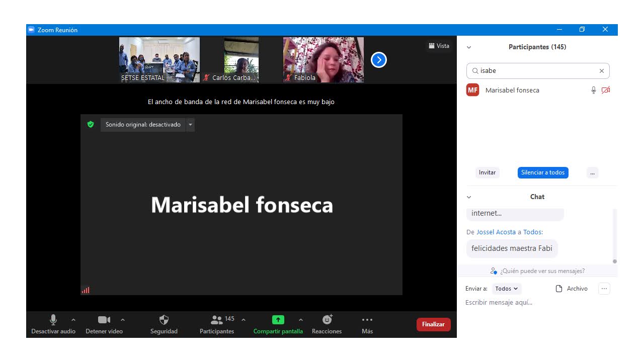This screenshot has width=644, height=362.
Task: Stop camera with Detener video
Action: [x=104, y=320]
